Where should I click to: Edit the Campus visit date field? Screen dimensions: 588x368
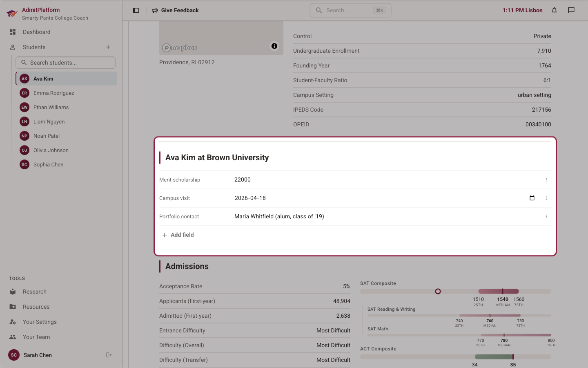[385, 198]
